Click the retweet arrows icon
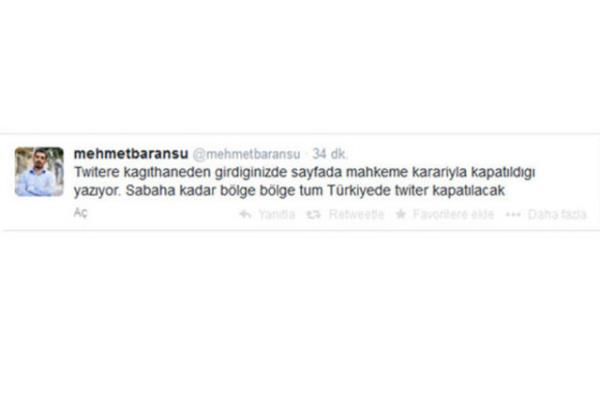 click(313, 214)
